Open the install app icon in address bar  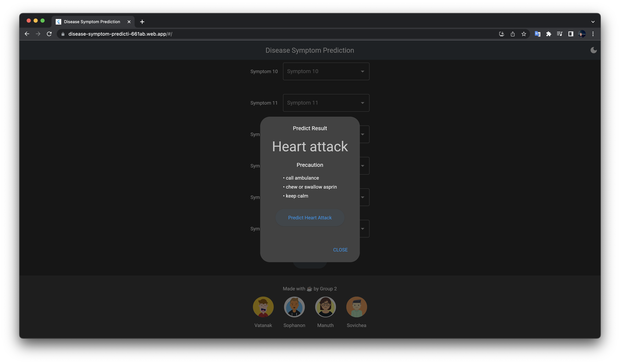coord(502,34)
